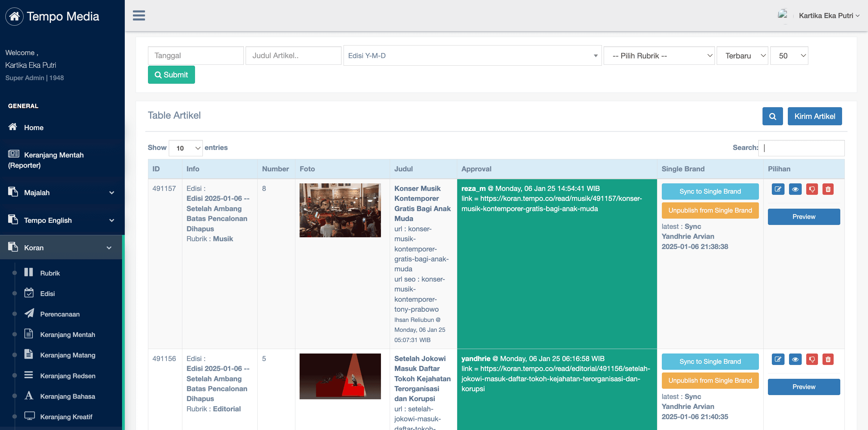Open the Show entries count dropdown
868x430 pixels.
[x=186, y=148]
